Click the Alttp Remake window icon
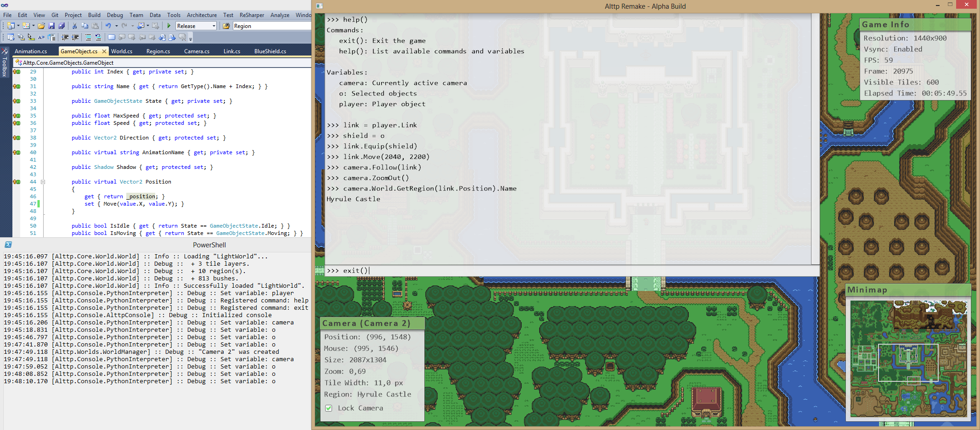The image size is (980, 430). point(320,6)
